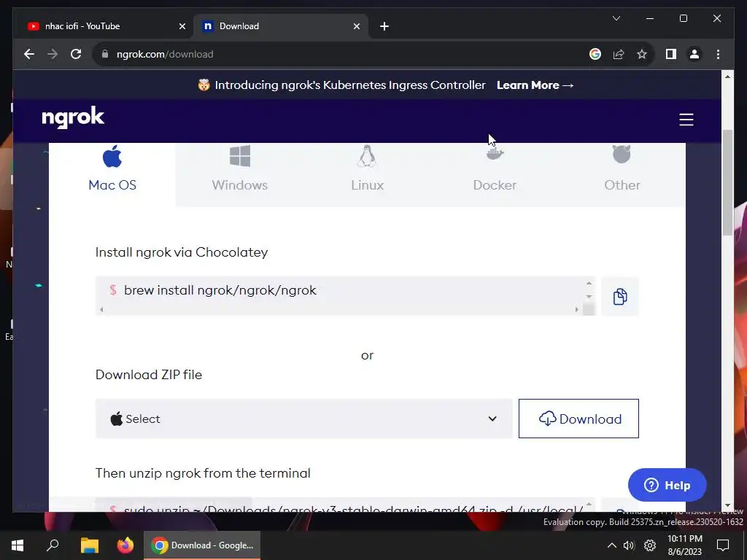Show hidden system tray icons
The width and height of the screenshot is (747, 560).
point(612,545)
